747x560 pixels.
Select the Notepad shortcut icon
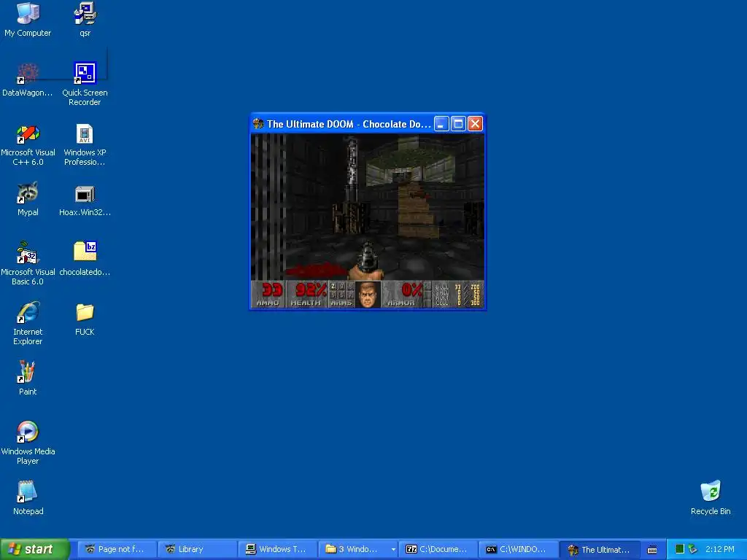[28, 497]
